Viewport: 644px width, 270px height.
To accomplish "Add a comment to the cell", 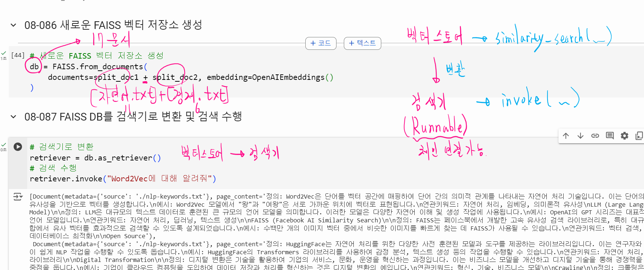I will click(x=610, y=136).
